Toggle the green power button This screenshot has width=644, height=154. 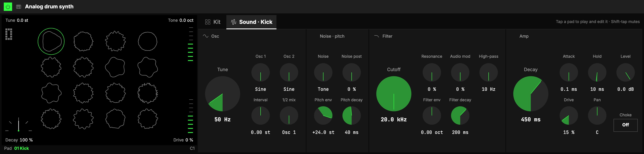(x=8, y=6)
